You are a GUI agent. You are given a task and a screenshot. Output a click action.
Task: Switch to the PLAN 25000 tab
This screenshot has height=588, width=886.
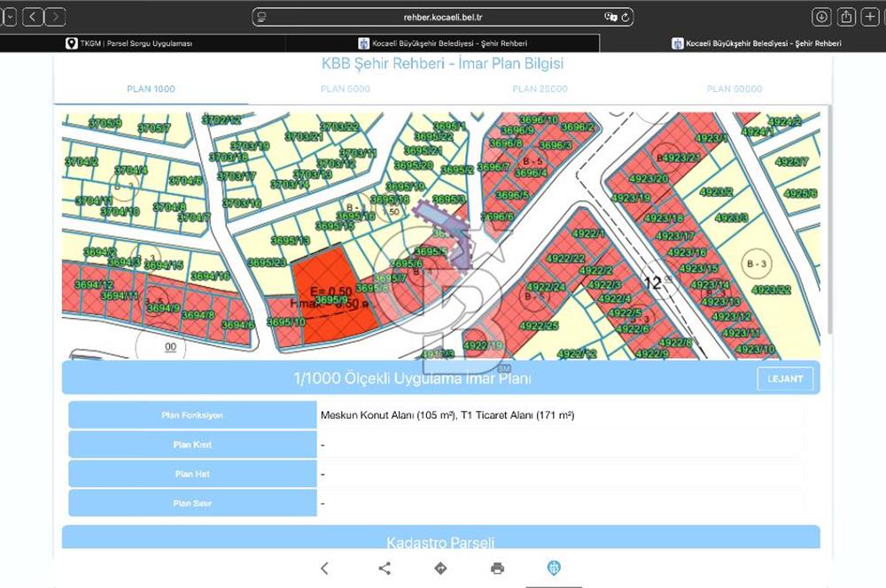tap(540, 89)
